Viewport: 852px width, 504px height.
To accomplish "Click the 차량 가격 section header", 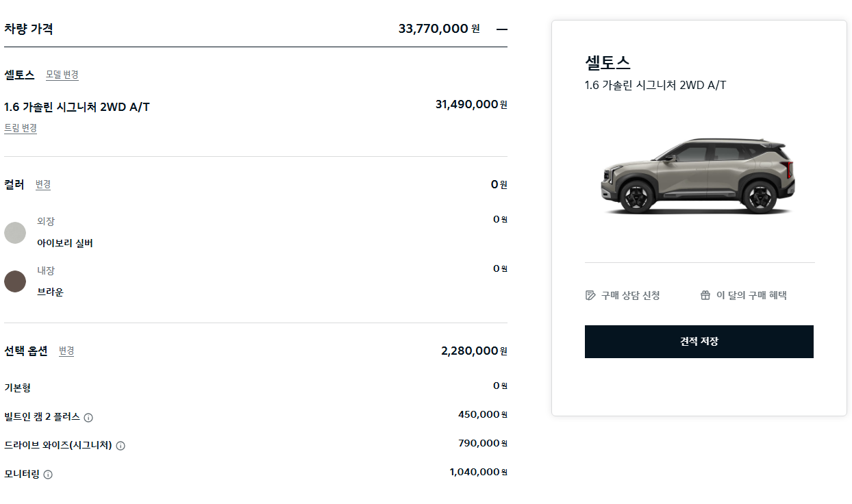I will [29, 29].
